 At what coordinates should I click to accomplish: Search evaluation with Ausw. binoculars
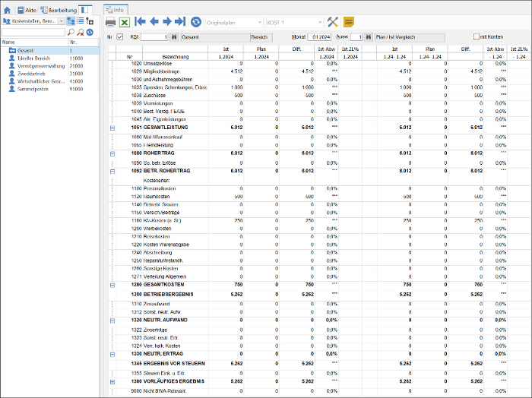(369, 37)
